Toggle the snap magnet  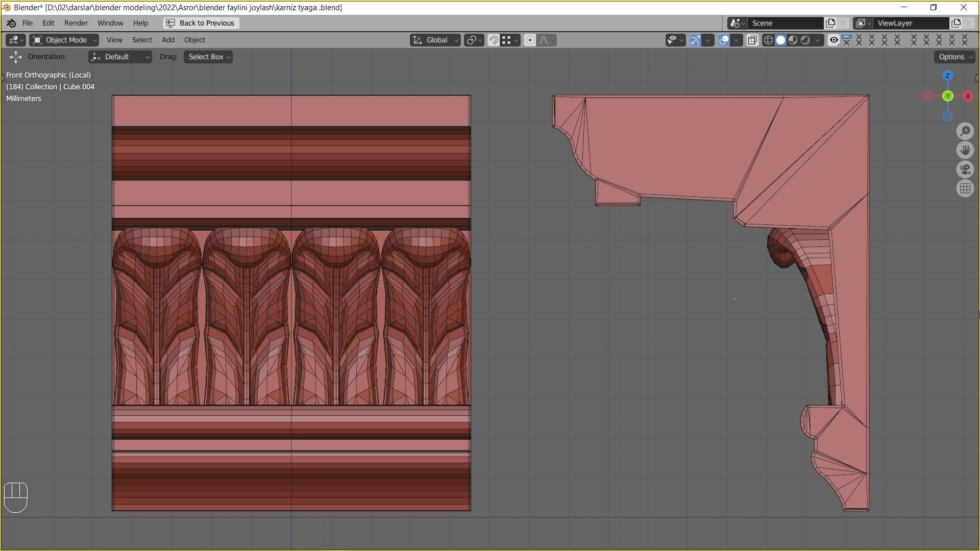point(494,40)
